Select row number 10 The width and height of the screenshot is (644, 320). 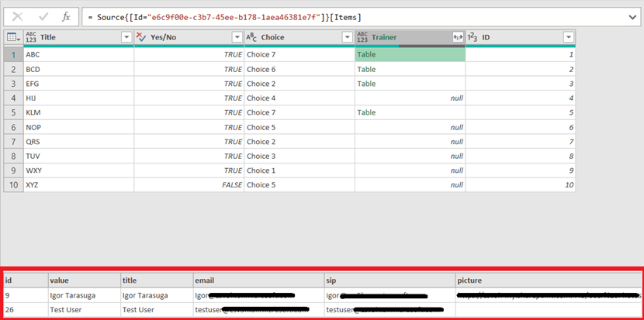coord(13,184)
